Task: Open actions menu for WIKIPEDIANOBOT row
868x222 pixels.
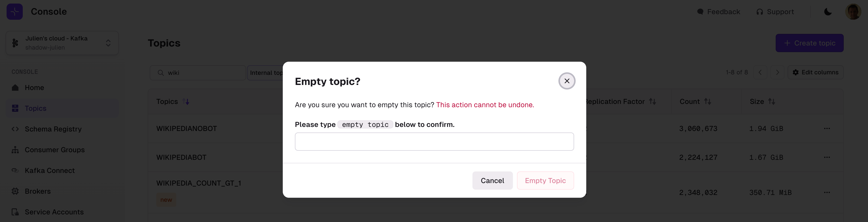Action: pos(827,128)
